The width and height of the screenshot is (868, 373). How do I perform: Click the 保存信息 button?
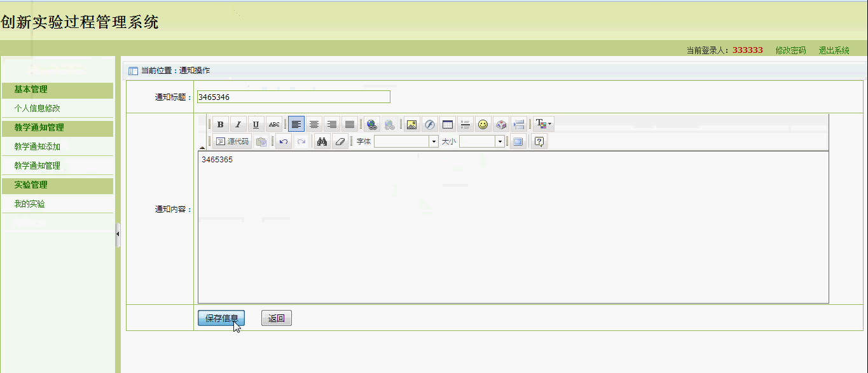[x=221, y=318]
